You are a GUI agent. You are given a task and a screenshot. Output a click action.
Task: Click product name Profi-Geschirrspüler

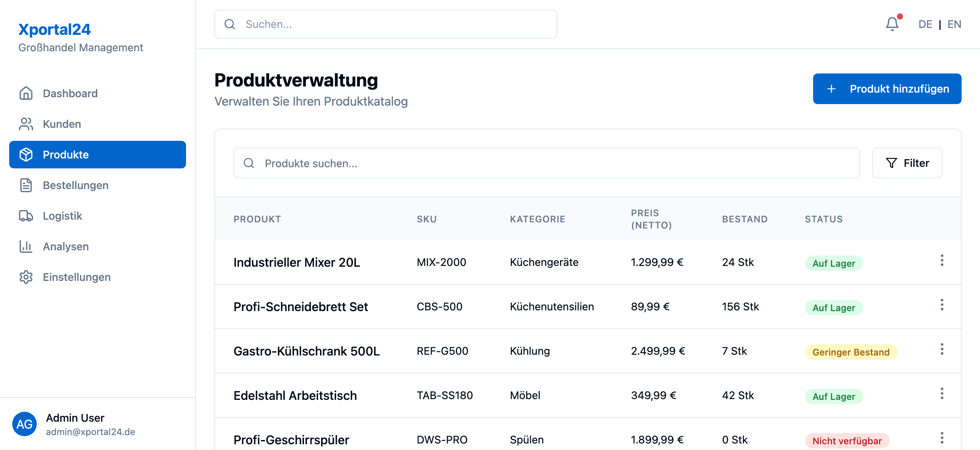coord(291,440)
